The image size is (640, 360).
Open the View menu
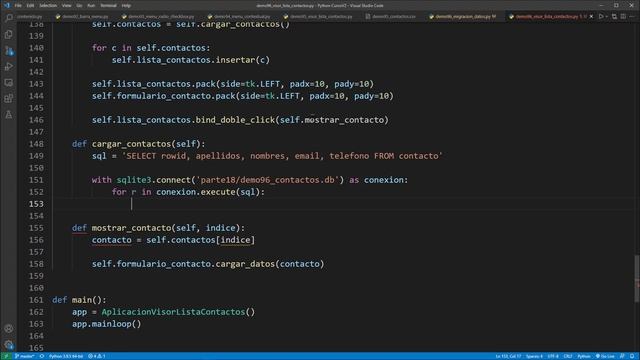tap(67, 5)
